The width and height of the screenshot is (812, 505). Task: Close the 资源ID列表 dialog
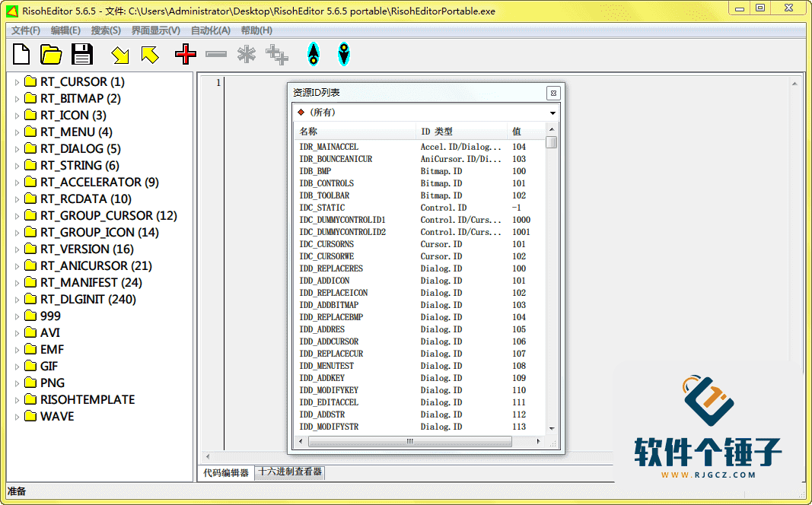554,91
